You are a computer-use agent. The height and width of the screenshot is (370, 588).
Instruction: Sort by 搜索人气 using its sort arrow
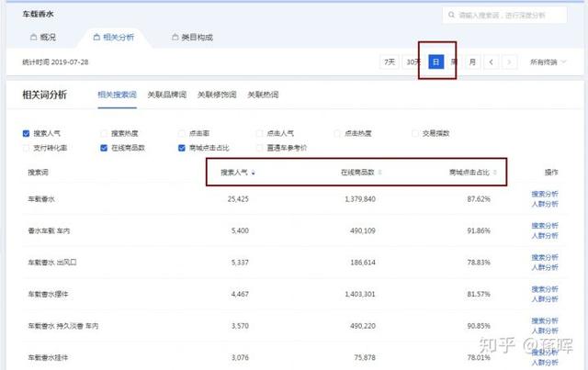tap(254, 173)
